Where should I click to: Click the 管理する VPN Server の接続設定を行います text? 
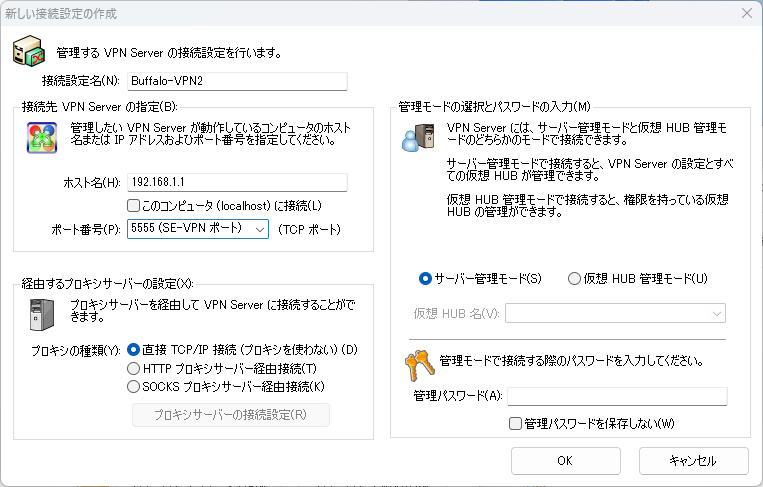(x=169, y=53)
